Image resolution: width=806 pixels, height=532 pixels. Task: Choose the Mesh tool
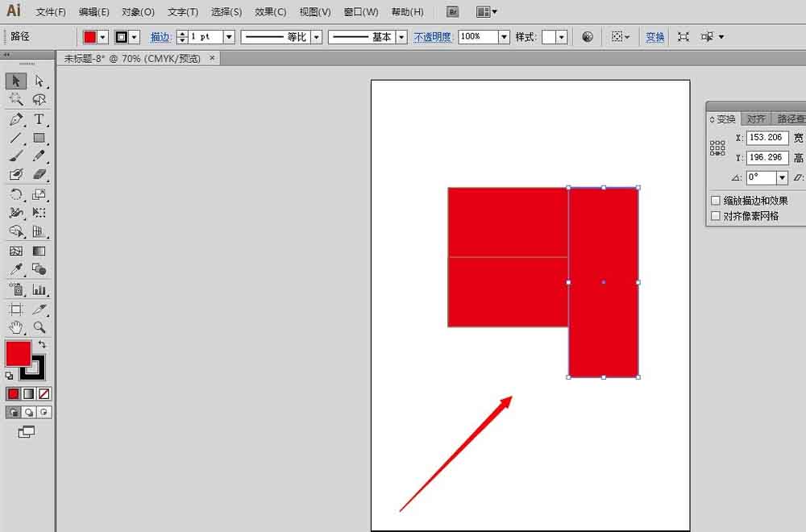16,251
